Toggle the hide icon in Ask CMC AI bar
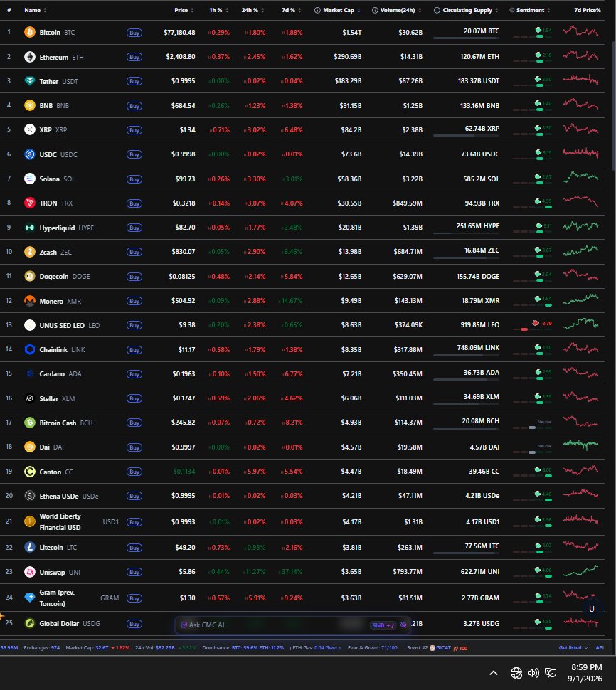Viewport: 616px width, 690px height. click(x=403, y=625)
